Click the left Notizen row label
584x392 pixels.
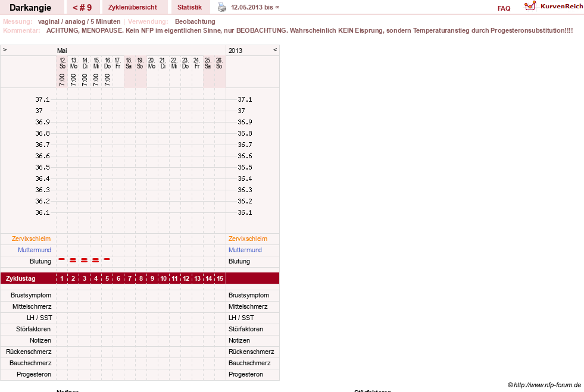[x=40, y=340]
